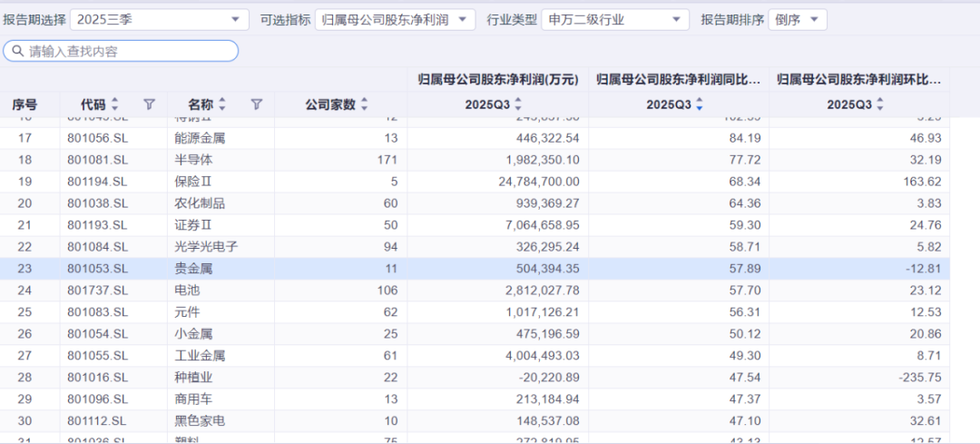Select the row named 种植业
Viewport: 980px width, 444px height.
click(475, 378)
